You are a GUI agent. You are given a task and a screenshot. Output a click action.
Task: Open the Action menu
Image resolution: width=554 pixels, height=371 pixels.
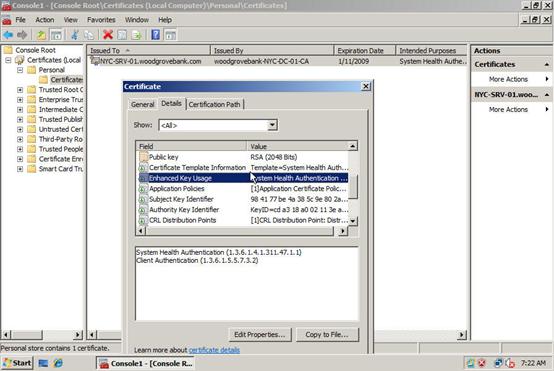(45, 20)
